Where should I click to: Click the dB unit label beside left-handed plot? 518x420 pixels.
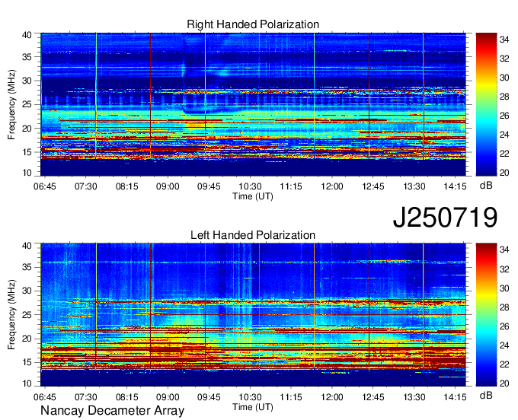tap(486, 396)
